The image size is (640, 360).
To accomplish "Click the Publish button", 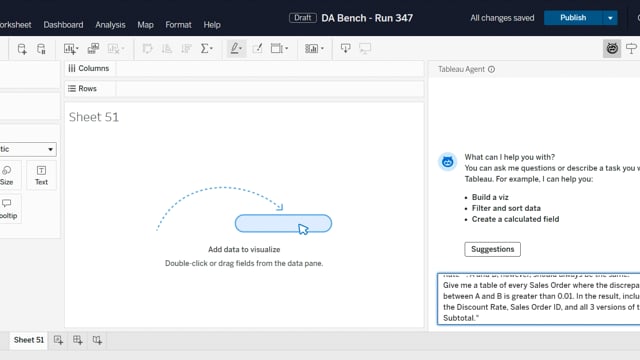I will click(x=573, y=18).
